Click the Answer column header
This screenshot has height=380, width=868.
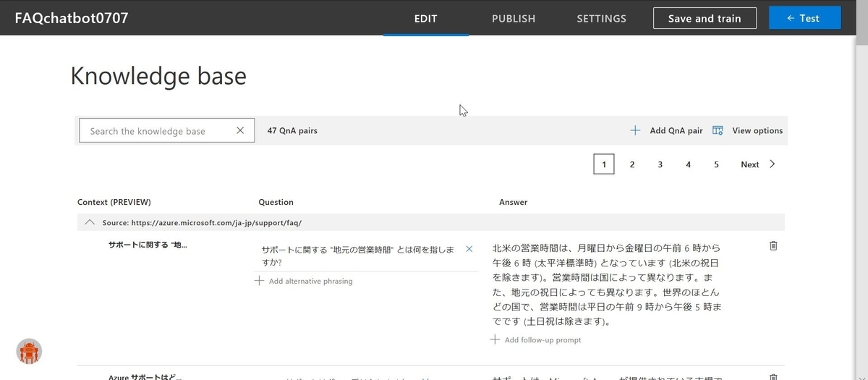pyautogui.click(x=514, y=203)
